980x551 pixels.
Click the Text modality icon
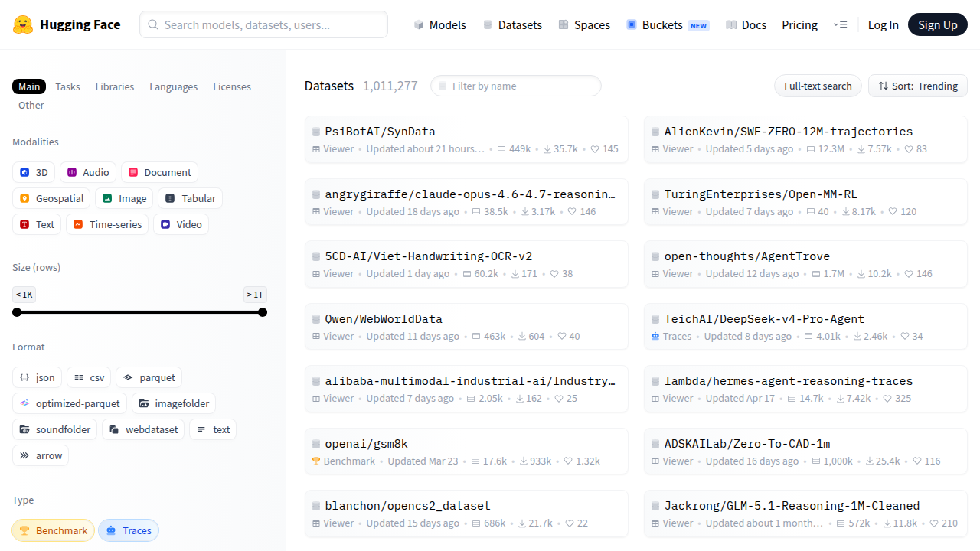24,224
